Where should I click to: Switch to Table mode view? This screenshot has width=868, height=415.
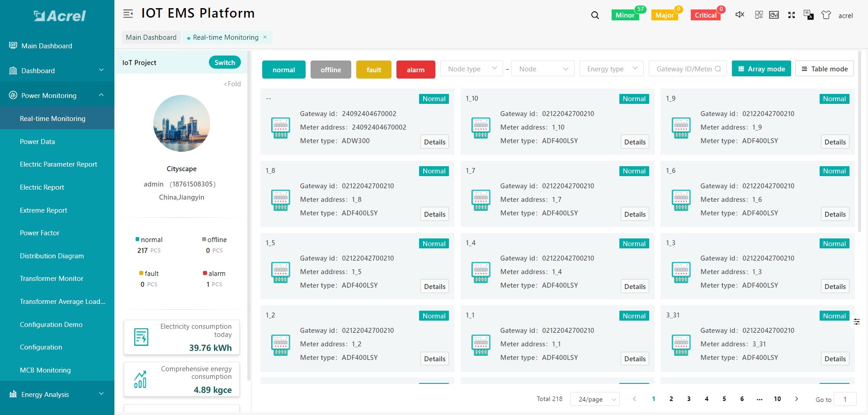(825, 69)
